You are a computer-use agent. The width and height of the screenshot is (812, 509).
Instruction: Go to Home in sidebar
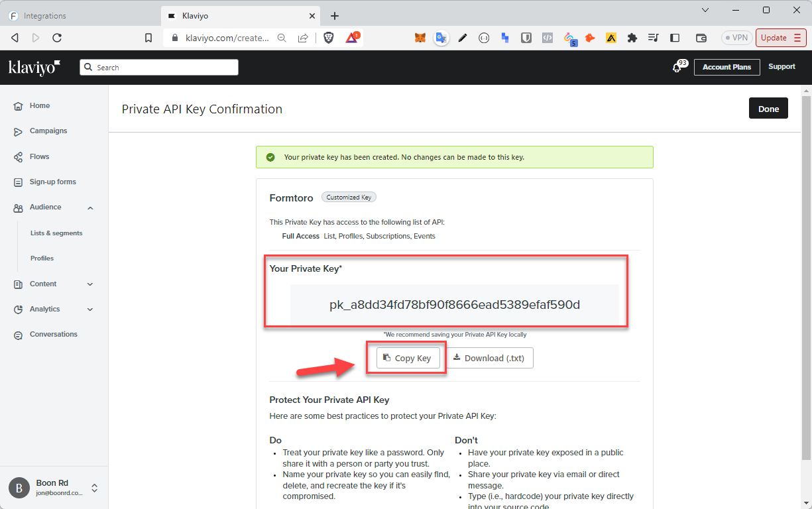click(40, 105)
